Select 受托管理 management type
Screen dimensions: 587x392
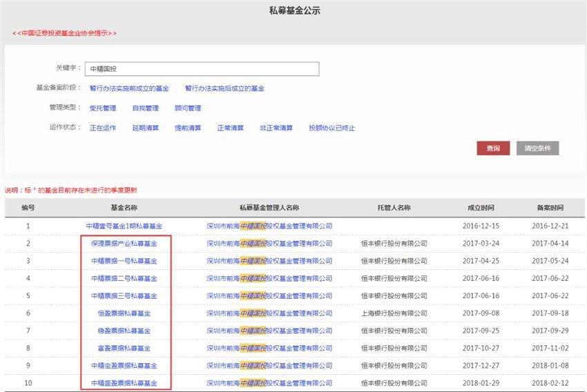(x=103, y=108)
